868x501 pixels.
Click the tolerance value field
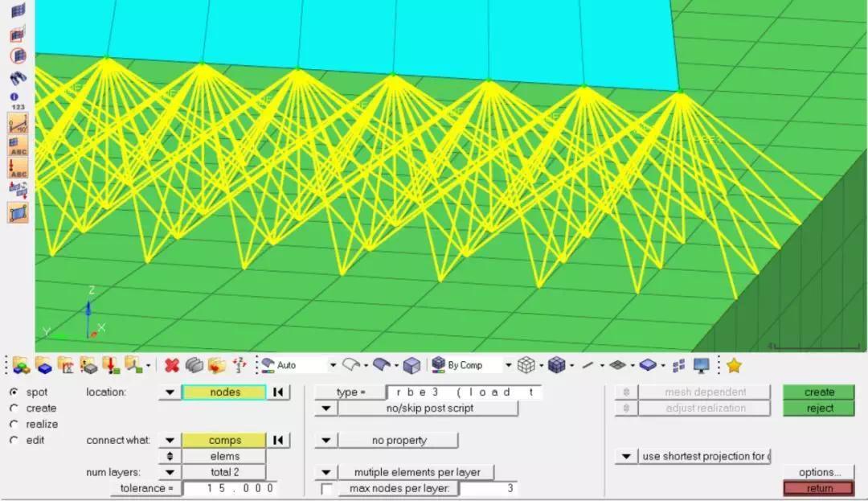(228, 488)
